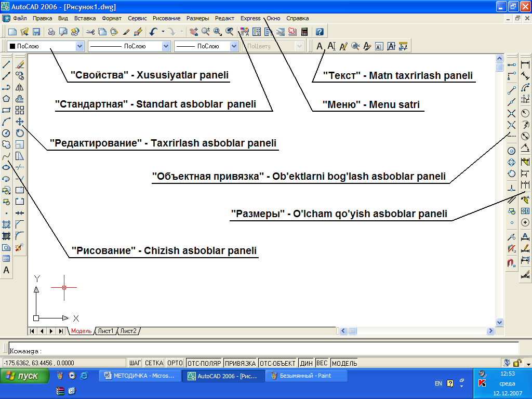
Task: Select the Snap to Endpoint icon
Action: tap(512, 90)
